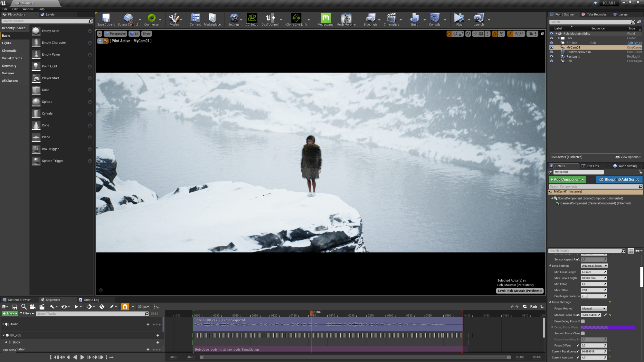The width and height of the screenshot is (644, 362).
Task: Open the Sequencer curve editor icon
Action: click(x=156, y=307)
